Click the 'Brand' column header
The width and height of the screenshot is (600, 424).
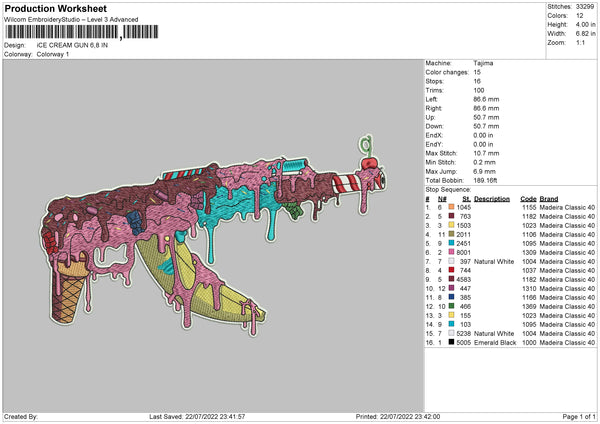point(549,199)
